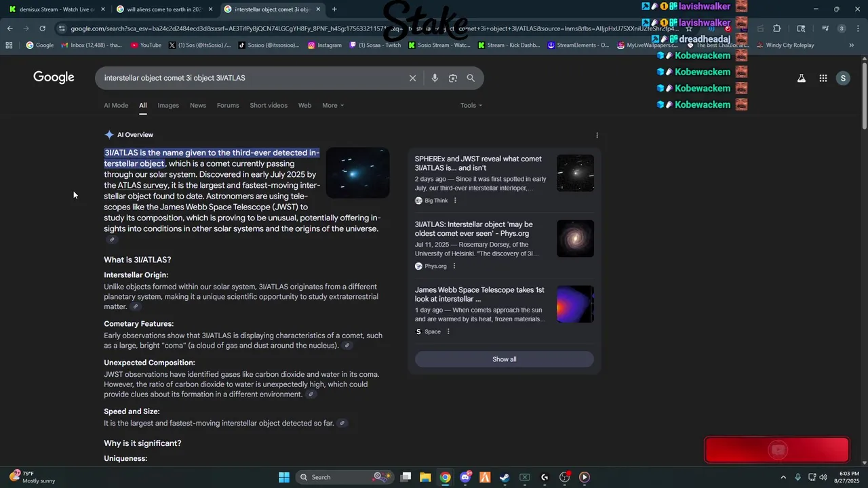Expand the More search filters dropdown
868x488 pixels.
tap(333, 105)
